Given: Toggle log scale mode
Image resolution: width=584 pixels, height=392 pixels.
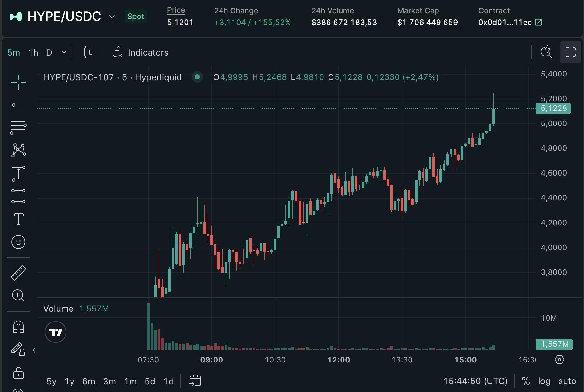Looking at the screenshot, I should 544,381.
